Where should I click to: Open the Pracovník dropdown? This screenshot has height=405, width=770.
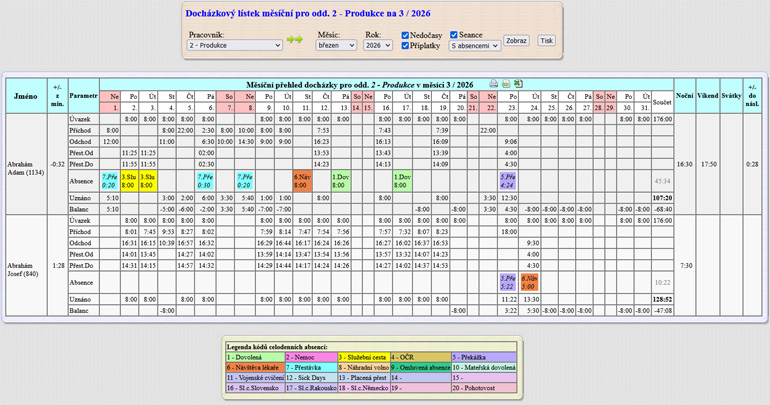tap(234, 45)
